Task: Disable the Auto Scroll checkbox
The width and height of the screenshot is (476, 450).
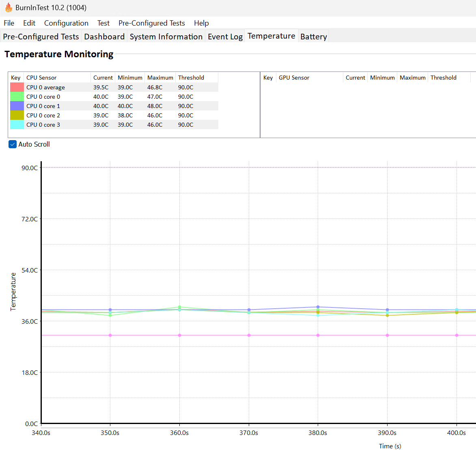Action: pyautogui.click(x=13, y=144)
